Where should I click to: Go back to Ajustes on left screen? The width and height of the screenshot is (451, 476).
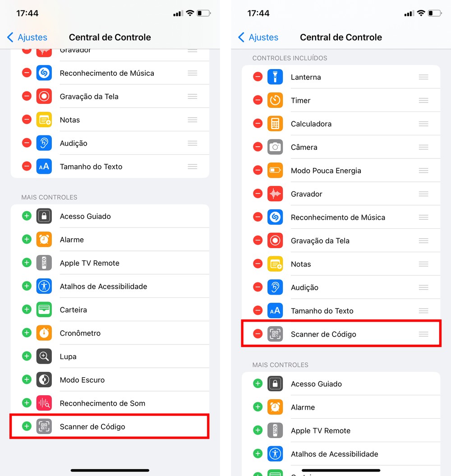click(x=27, y=37)
